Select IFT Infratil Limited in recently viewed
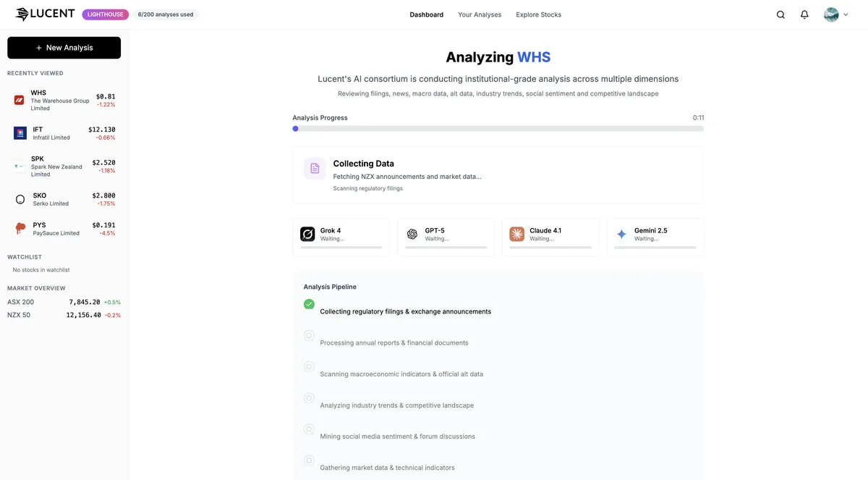This screenshot has height=480, width=868. point(64,133)
